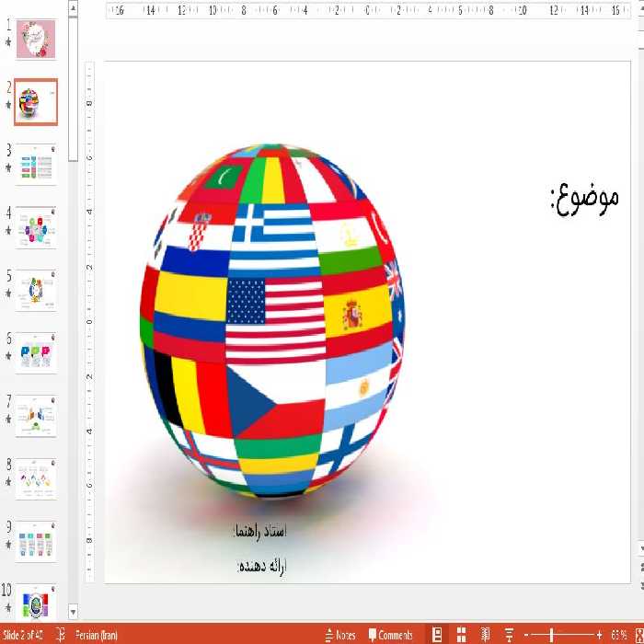Select slide 1 thumbnail with floral design

[x=37, y=39]
